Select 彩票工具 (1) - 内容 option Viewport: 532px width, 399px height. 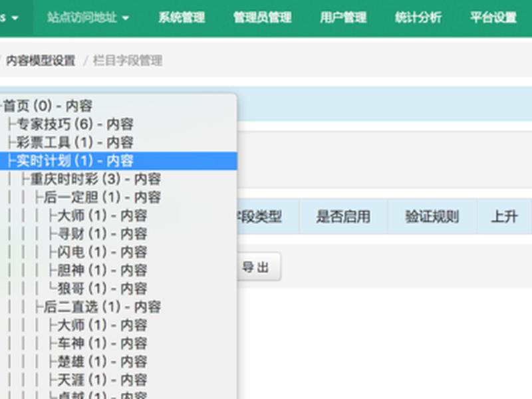(x=118, y=142)
